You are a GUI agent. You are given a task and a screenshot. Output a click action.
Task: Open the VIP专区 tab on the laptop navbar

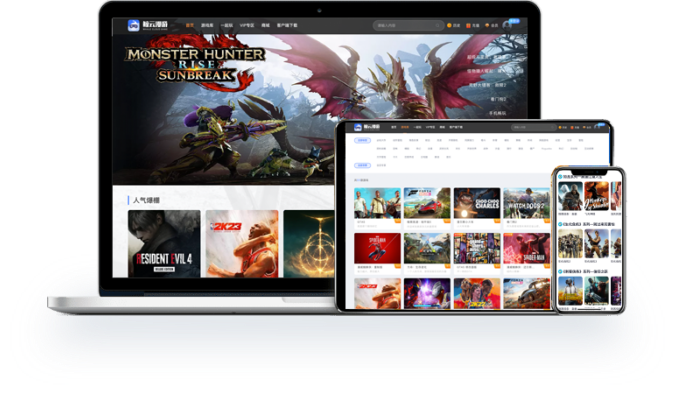[x=247, y=25]
